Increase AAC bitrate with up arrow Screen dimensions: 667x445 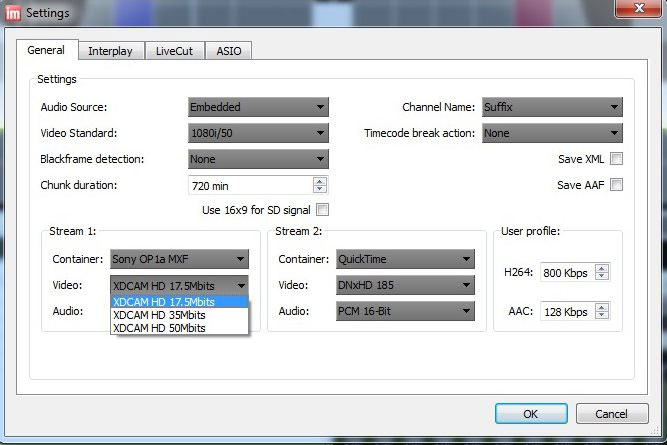pos(601,307)
